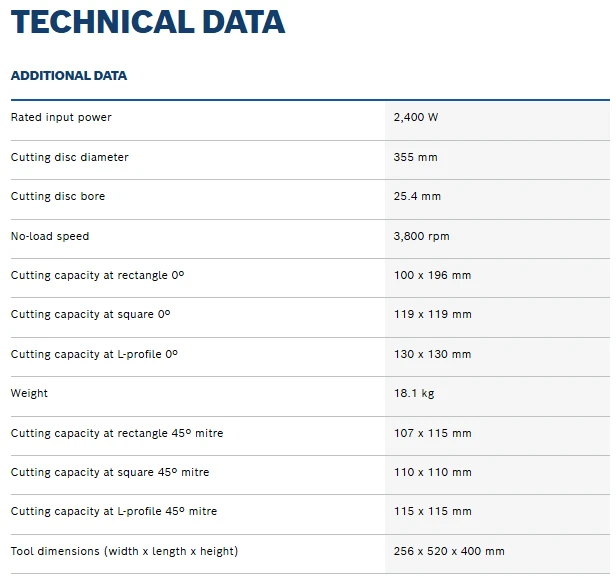
Task: Click Cutting capacity at L-profile 45° mitre
Action: [114, 511]
